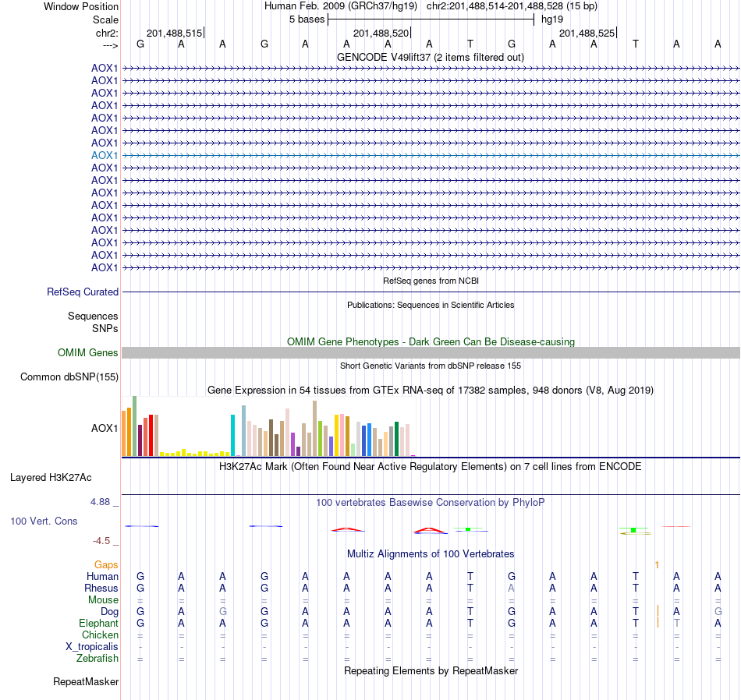Open Publications: Sequences in Scientific Articles title
The width and height of the screenshot is (741, 700).
click(431, 305)
